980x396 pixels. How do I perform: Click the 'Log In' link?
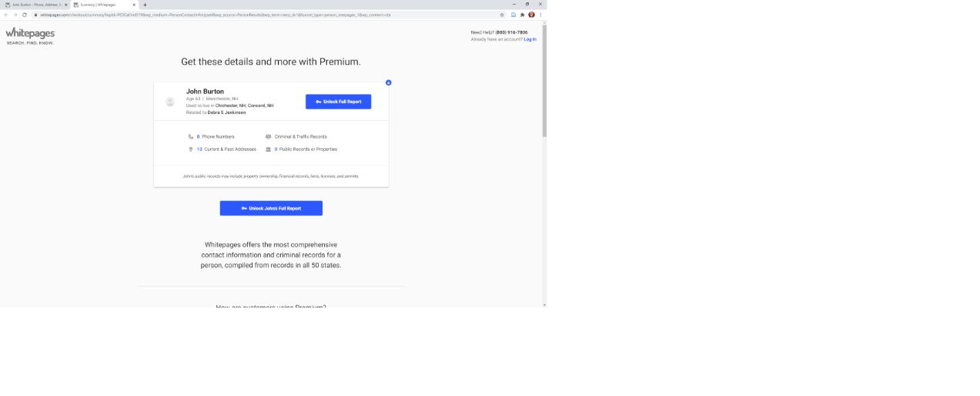530,39
